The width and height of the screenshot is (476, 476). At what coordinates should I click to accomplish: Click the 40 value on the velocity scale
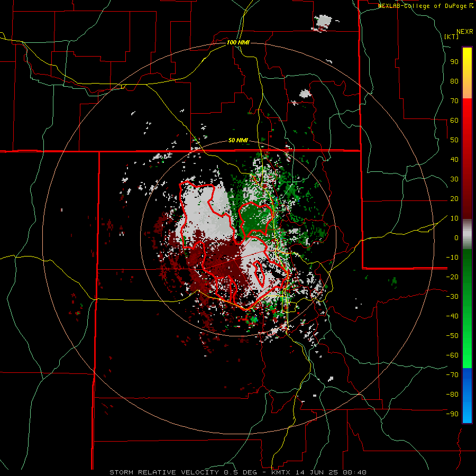click(x=454, y=160)
